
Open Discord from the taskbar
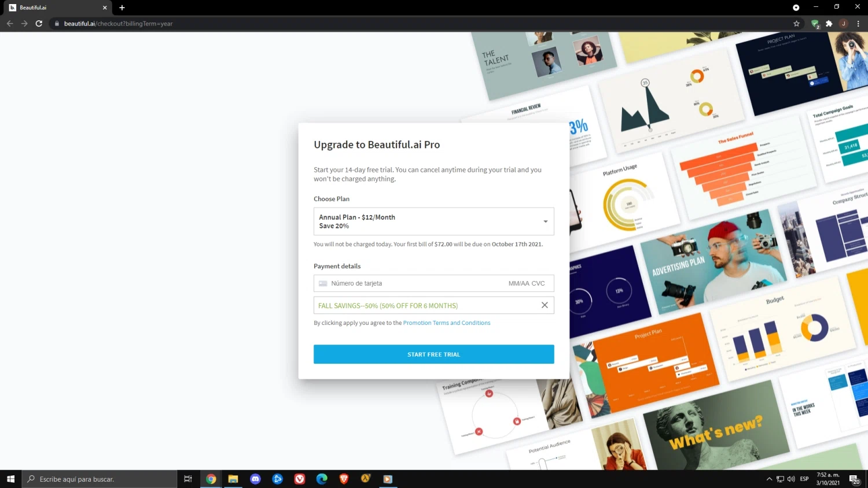tap(255, 479)
